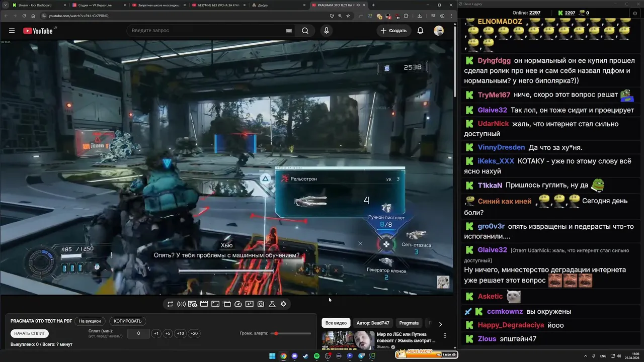Add five minutes with +5 button
Image resolution: width=644 pixels, height=362 pixels.
click(168, 333)
